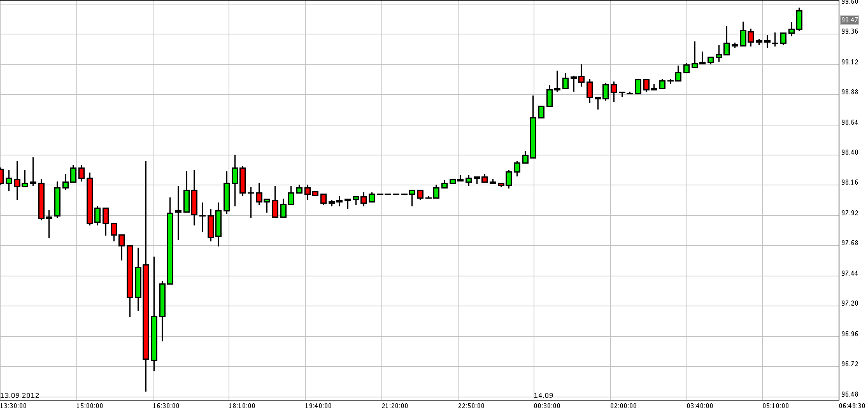The image size is (868, 412).
Task: Select the 96.96 price axis label
Action: click(x=850, y=334)
